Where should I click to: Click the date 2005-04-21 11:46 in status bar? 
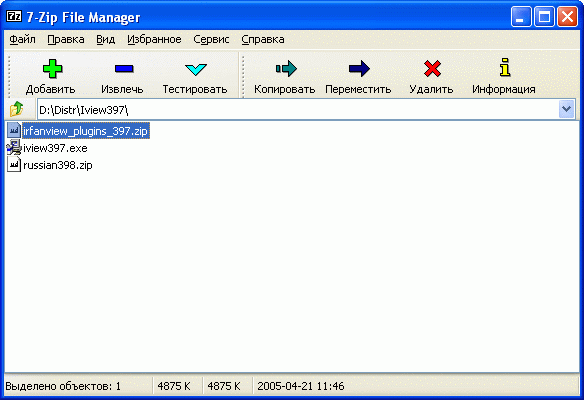(301, 386)
